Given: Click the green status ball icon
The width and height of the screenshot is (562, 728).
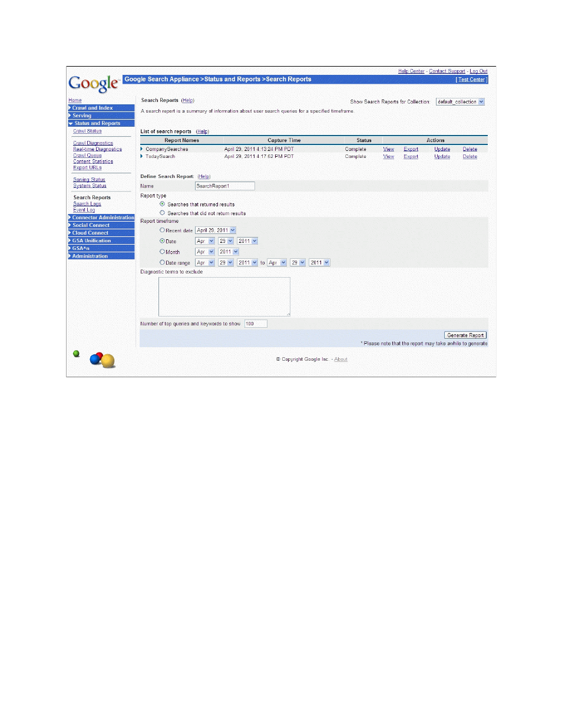Looking at the screenshot, I should click(x=76, y=354).
